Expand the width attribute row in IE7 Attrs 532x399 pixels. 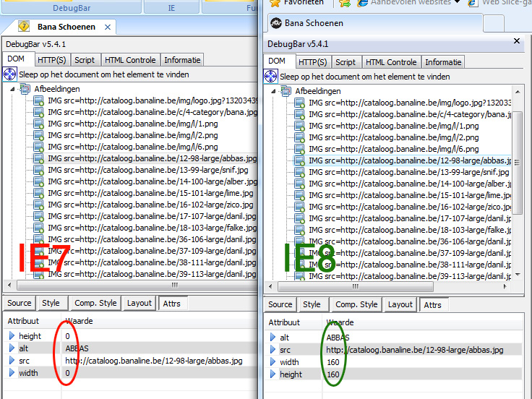(x=12, y=372)
